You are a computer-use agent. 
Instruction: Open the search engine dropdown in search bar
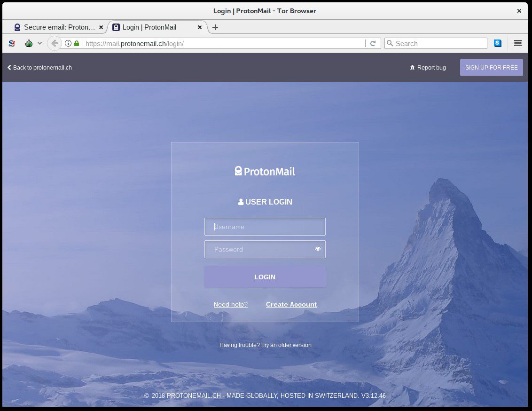click(x=390, y=43)
